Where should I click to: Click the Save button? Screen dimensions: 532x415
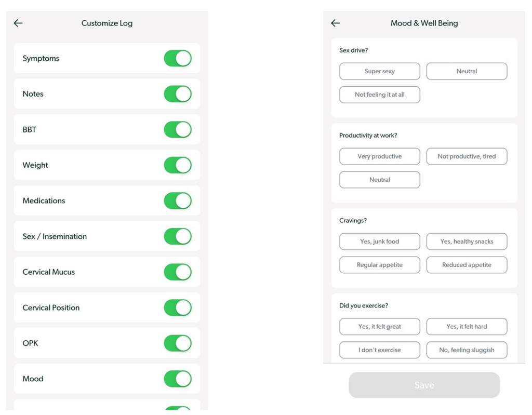[424, 385]
